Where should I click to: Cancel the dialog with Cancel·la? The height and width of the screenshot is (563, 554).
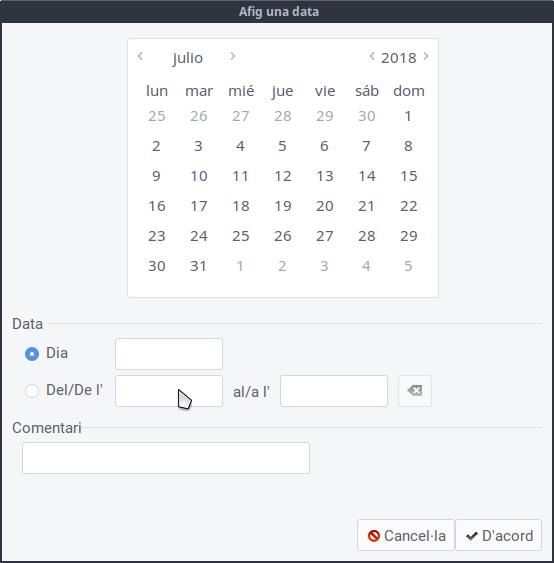(406, 535)
